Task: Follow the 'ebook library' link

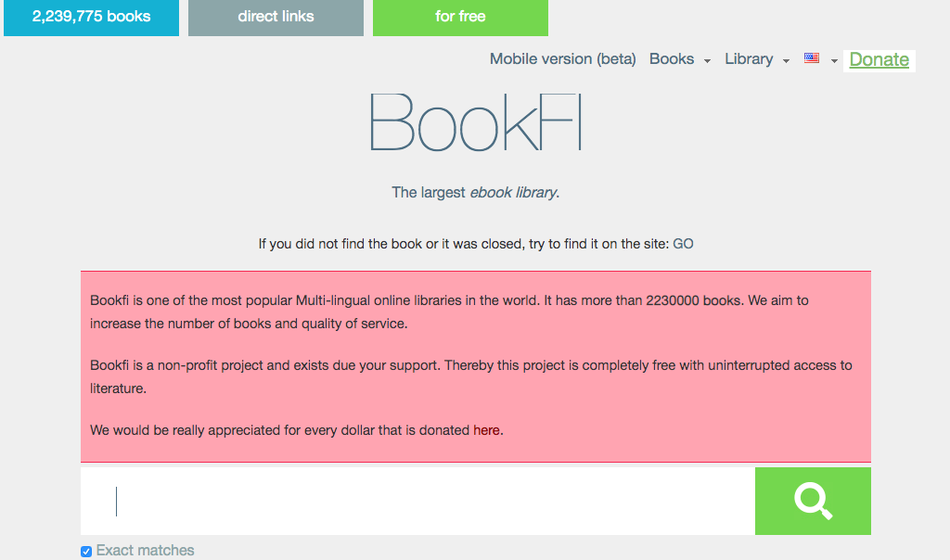Action: [x=513, y=193]
